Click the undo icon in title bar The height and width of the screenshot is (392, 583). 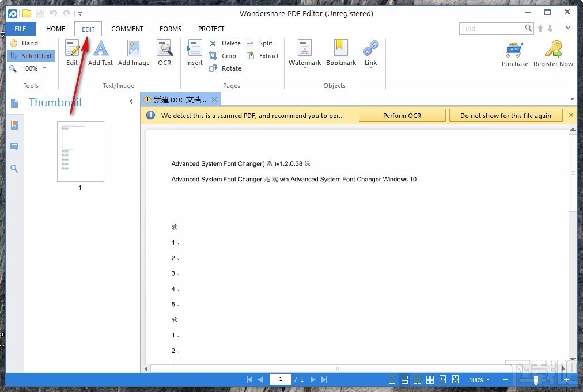(54, 13)
